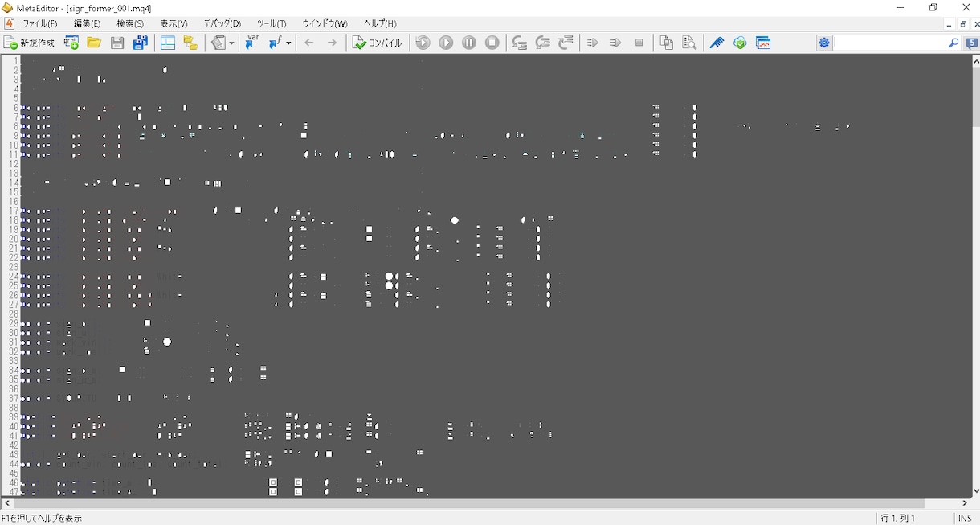The width and height of the screenshot is (980, 525).
Task: Expand the styler dropdown arrow
Action: pyautogui.click(x=231, y=43)
